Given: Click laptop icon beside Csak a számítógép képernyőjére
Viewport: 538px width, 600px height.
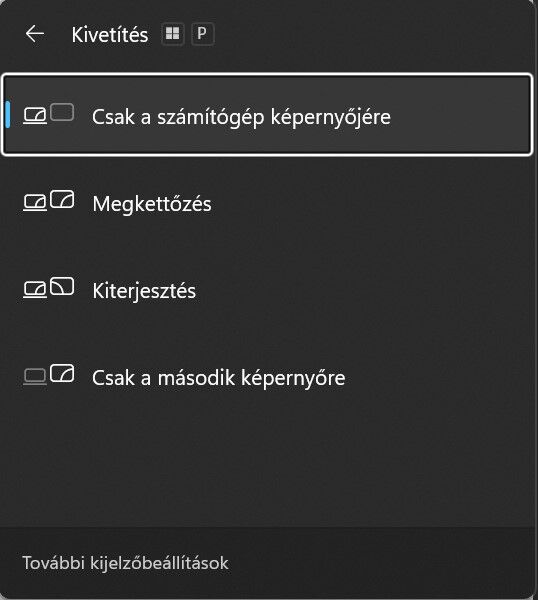Looking at the screenshot, I should pyautogui.click(x=35, y=116).
